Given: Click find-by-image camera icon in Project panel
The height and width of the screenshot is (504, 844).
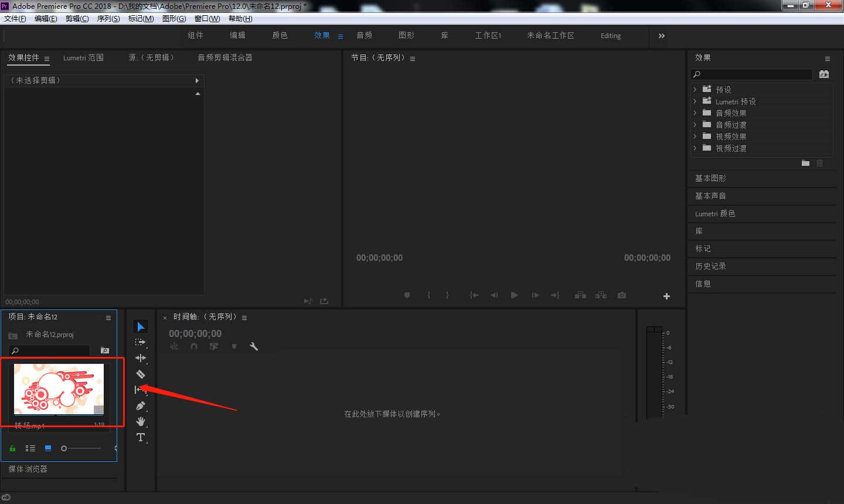Looking at the screenshot, I should [x=105, y=350].
